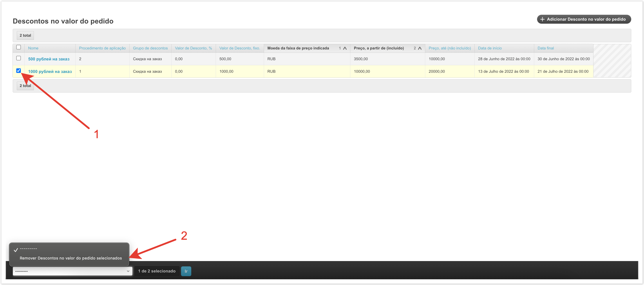Sort by Nome column header
The image size is (644, 285).
(33, 48)
